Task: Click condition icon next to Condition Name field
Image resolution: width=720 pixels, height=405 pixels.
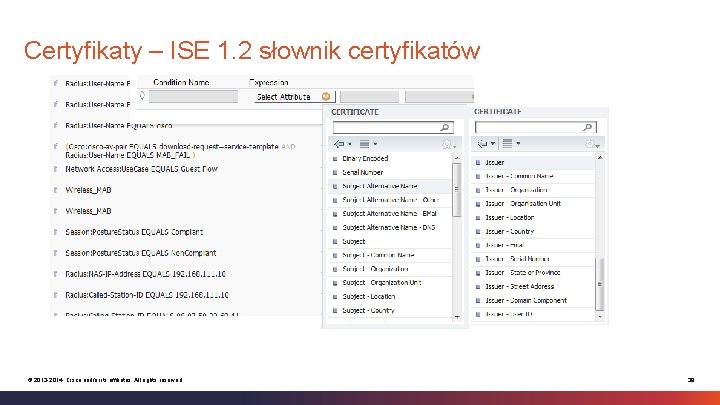Action: (x=142, y=96)
